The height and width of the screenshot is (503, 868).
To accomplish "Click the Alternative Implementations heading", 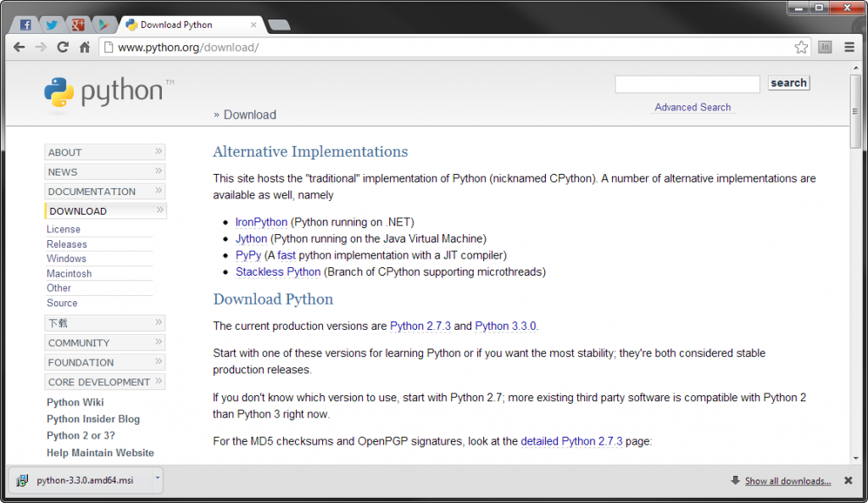I will click(x=310, y=151).
